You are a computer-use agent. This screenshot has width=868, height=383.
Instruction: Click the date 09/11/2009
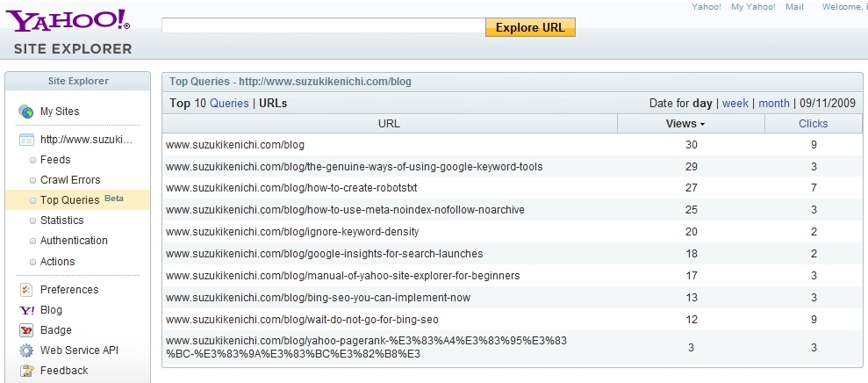[x=828, y=103]
